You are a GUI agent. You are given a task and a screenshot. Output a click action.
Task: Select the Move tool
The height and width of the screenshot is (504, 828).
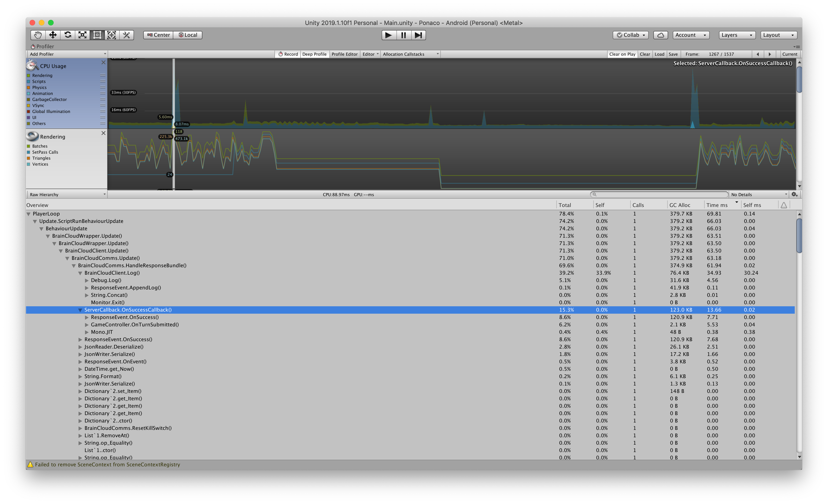(x=52, y=35)
